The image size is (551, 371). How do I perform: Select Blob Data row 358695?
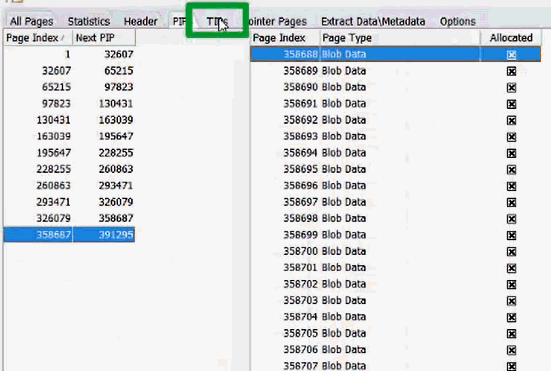tap(396, 169)
